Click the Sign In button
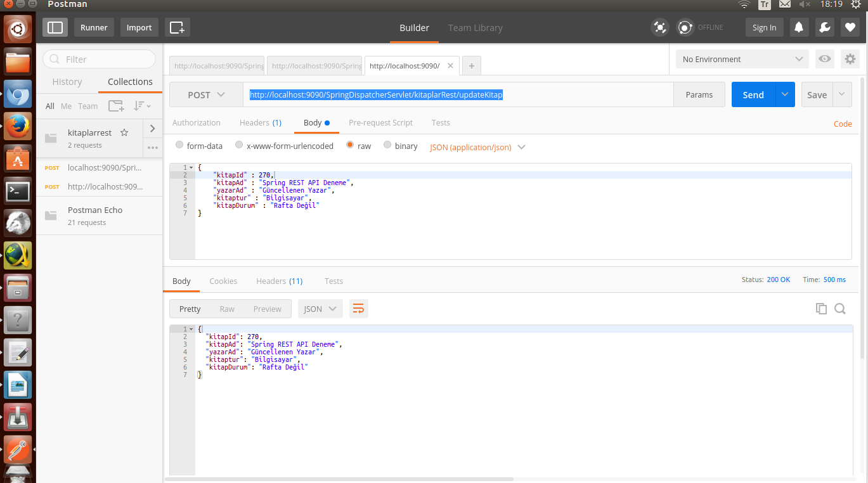This screenshot has height=483, width=868. click(764, 27)
